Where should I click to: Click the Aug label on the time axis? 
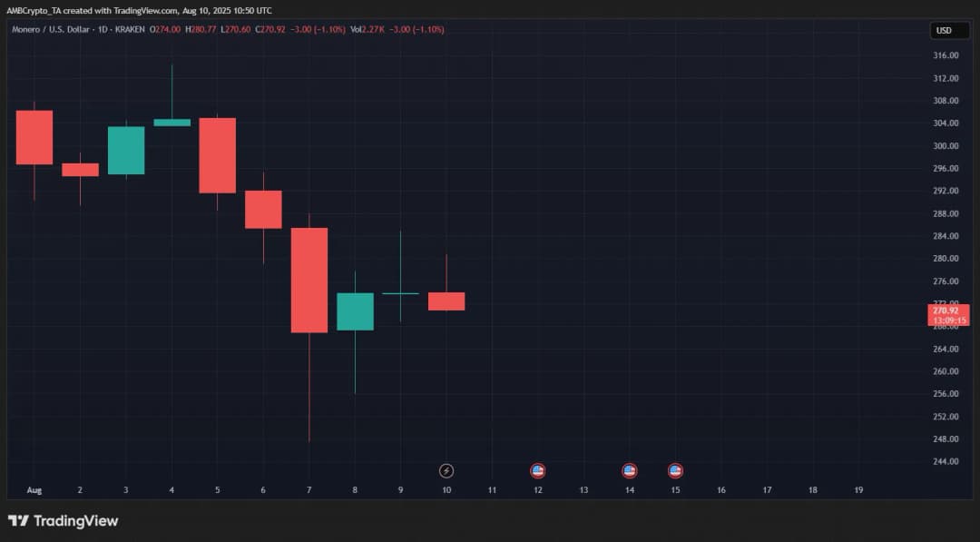coord(34,490)
